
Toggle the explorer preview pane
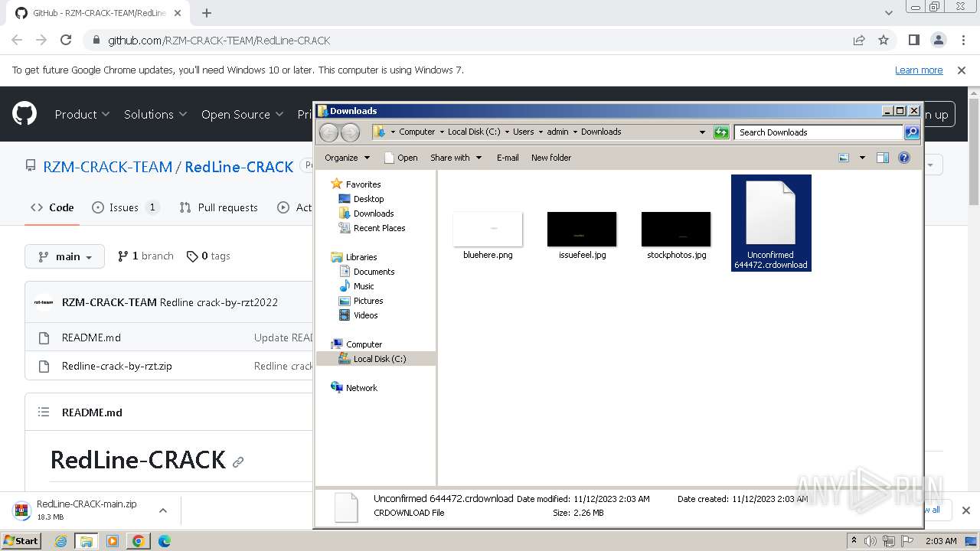(883, 158)
